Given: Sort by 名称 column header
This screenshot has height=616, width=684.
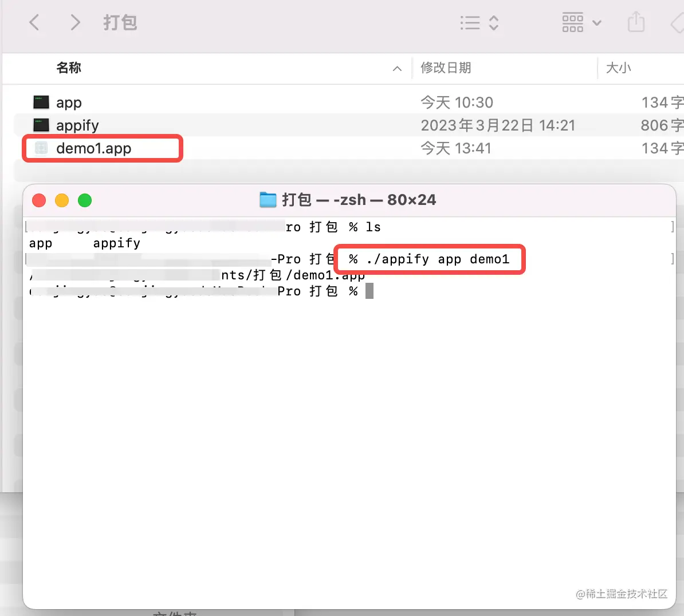Looking at the screenshot, I should point(69,68).
